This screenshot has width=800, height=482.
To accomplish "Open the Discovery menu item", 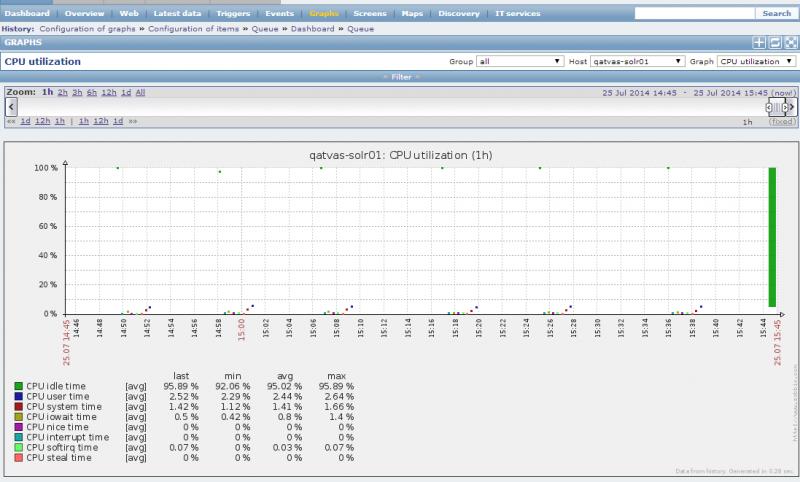I will [459, 13].
